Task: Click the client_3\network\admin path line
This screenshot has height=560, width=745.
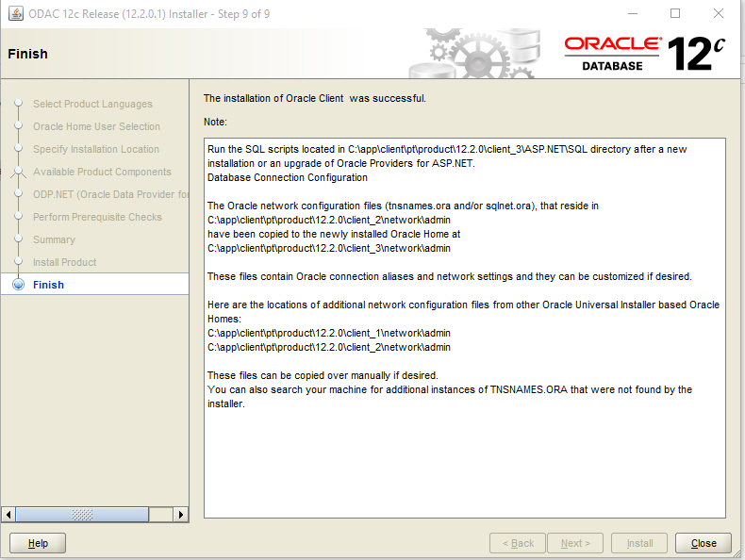Action: pos(329,248)
